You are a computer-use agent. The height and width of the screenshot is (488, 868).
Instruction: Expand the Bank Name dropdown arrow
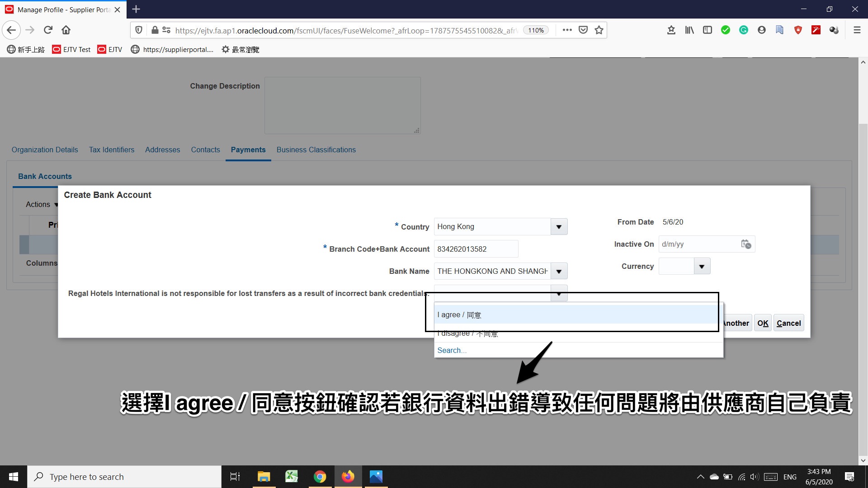click(559, 272)
